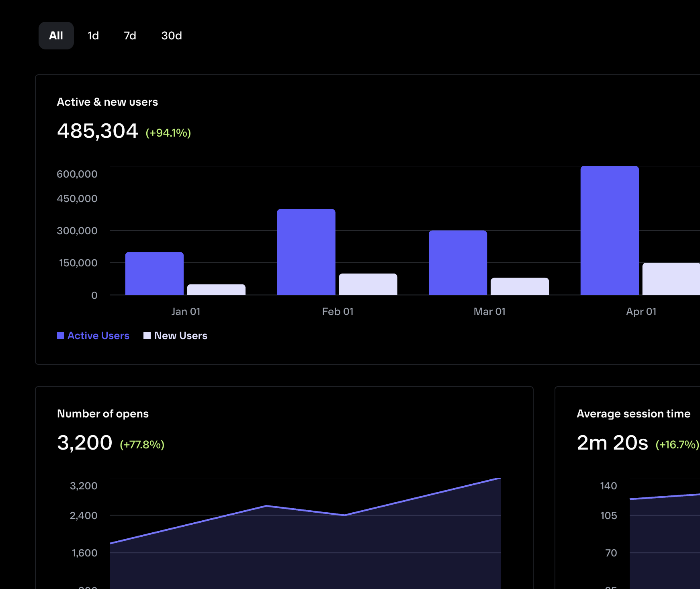Click the 485,304 total user count

(98, 131)
